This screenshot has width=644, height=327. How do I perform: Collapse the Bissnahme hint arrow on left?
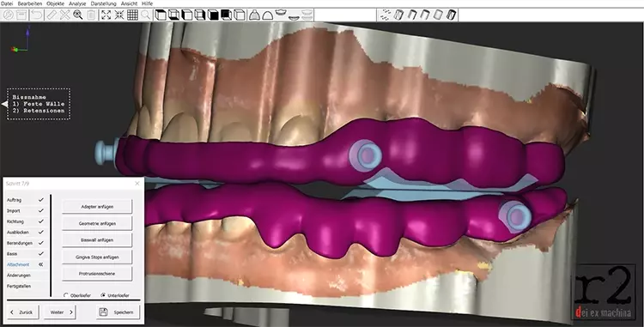4,104
